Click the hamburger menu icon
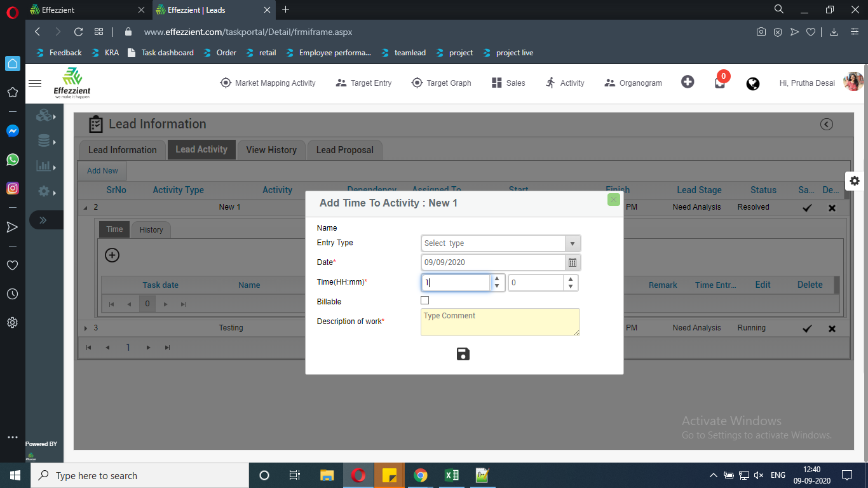Image resolution: width=868 pixels, height=488 pixels. 35,83
